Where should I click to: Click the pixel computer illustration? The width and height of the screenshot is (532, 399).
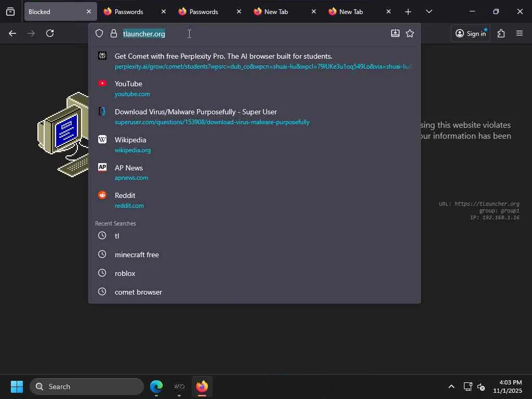click(x=63, y=135)
